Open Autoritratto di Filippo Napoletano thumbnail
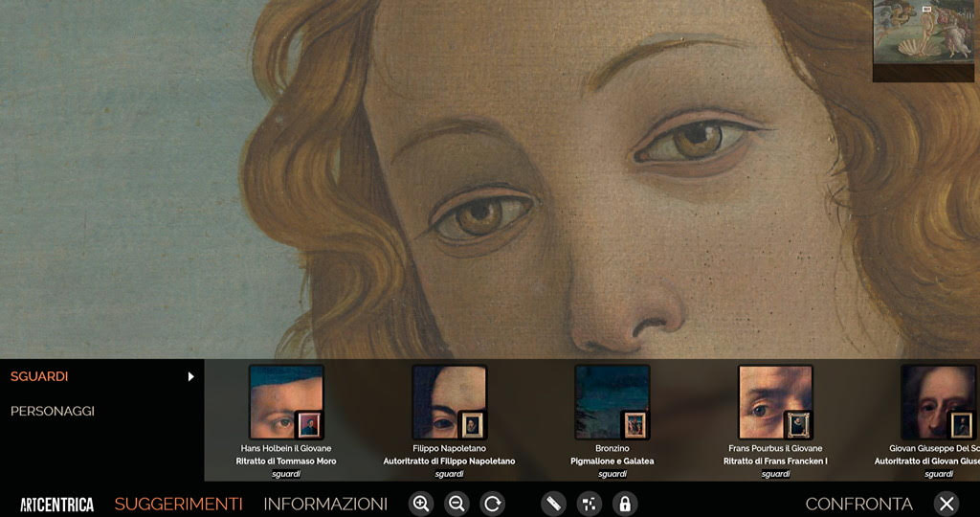Viewport: 980px width, 517px height. coord(449,402)
